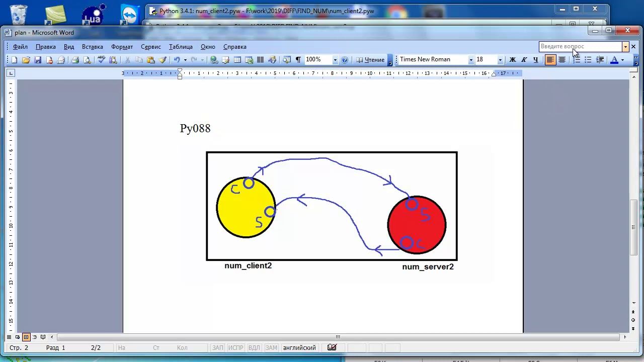Click the spelling status book icon

(x=332, y=347)
